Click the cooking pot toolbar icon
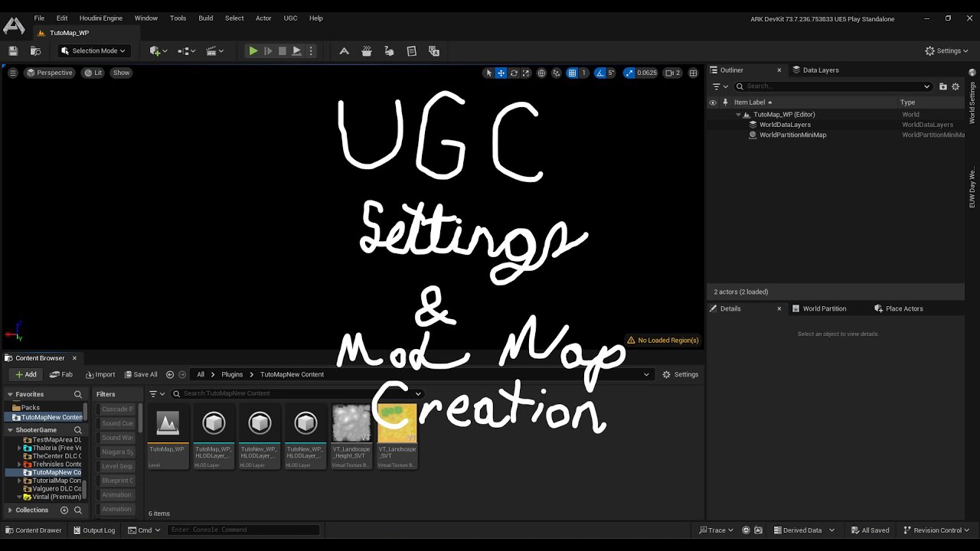Viewport: 980px width, 551px height. [x=367, y=51]
